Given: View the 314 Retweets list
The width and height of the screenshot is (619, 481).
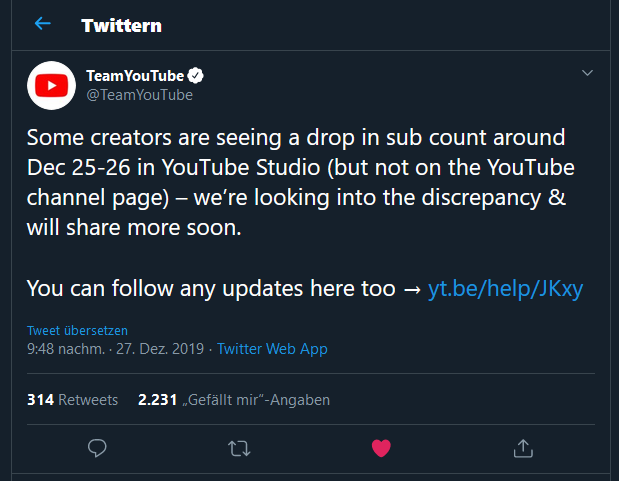Looking at the screenshot, I should point(72,400).
